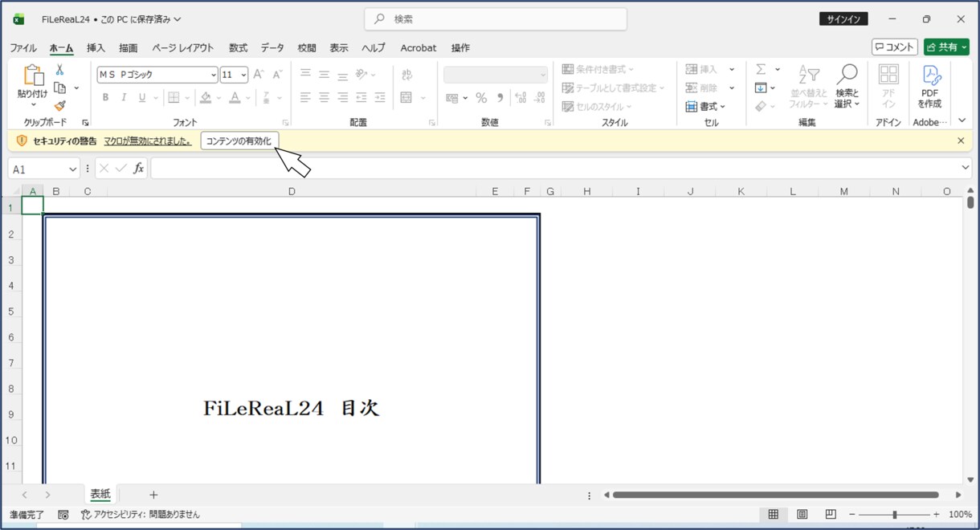Toggle Align Left
This screenshot has width=980, height=530.
tap(306, 98)
